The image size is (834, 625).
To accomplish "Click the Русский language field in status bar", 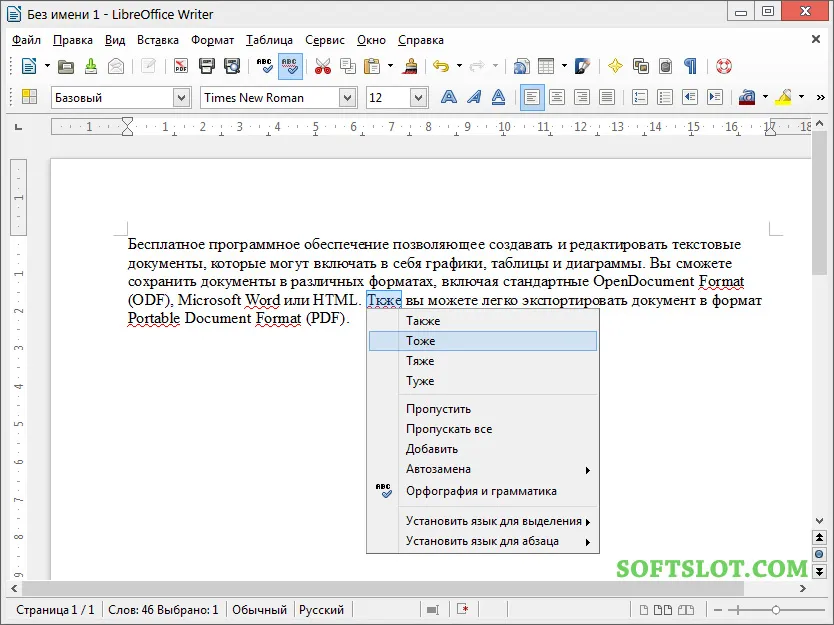I will point(321,610).
